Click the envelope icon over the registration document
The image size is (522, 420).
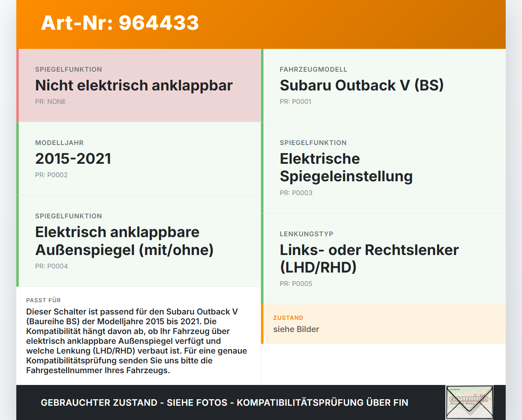pyautogui.click(x=469, y=402)
